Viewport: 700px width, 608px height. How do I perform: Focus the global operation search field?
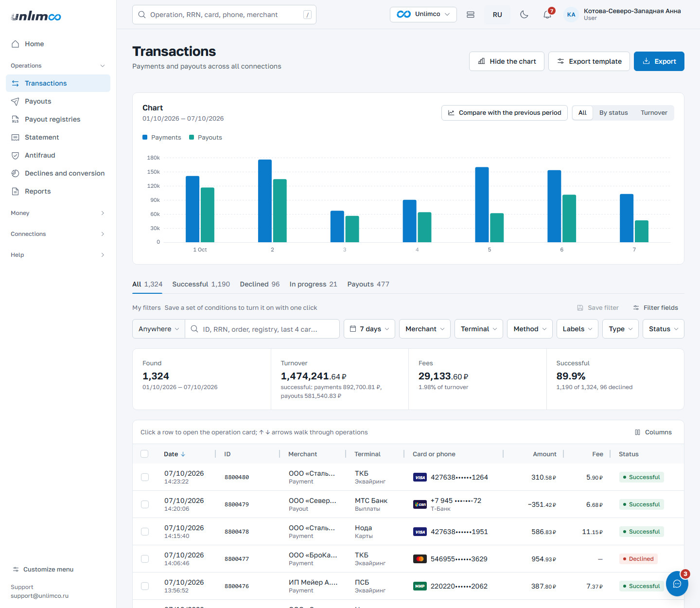click(x=224, y=15)
